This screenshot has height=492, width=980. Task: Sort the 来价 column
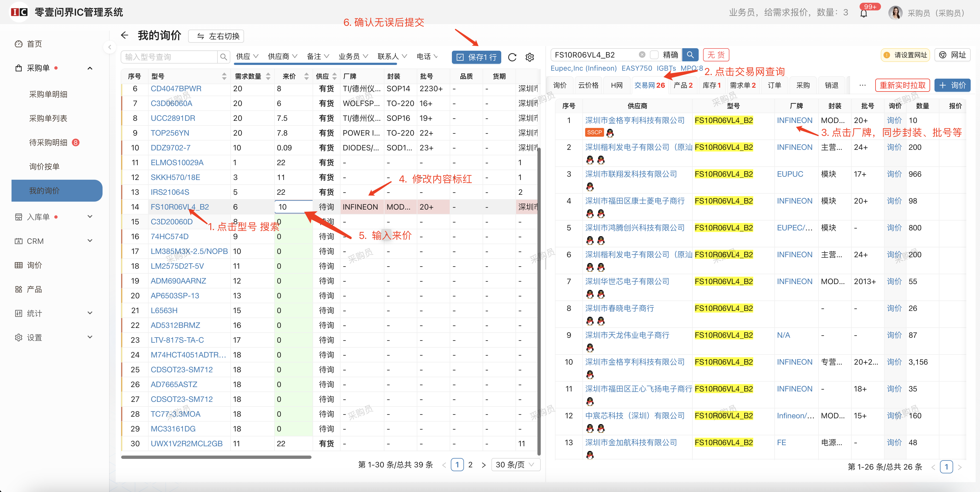pos(306,76)
